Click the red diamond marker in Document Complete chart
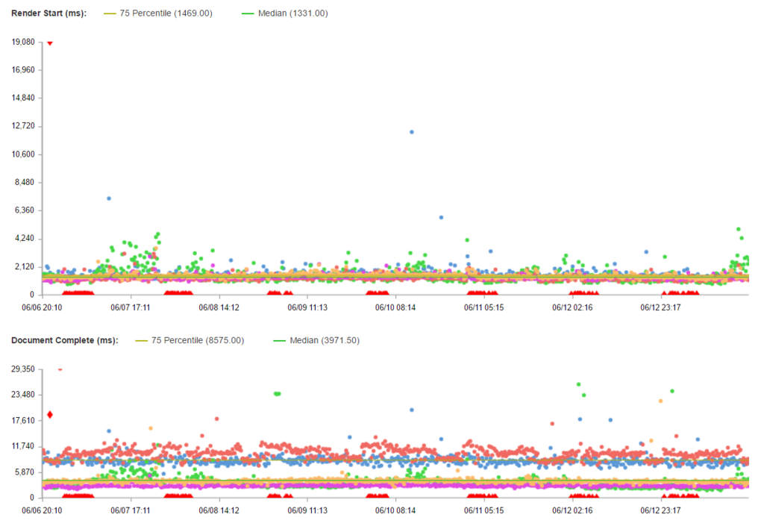This screenshot has width=764, height=532. point(50,415)
